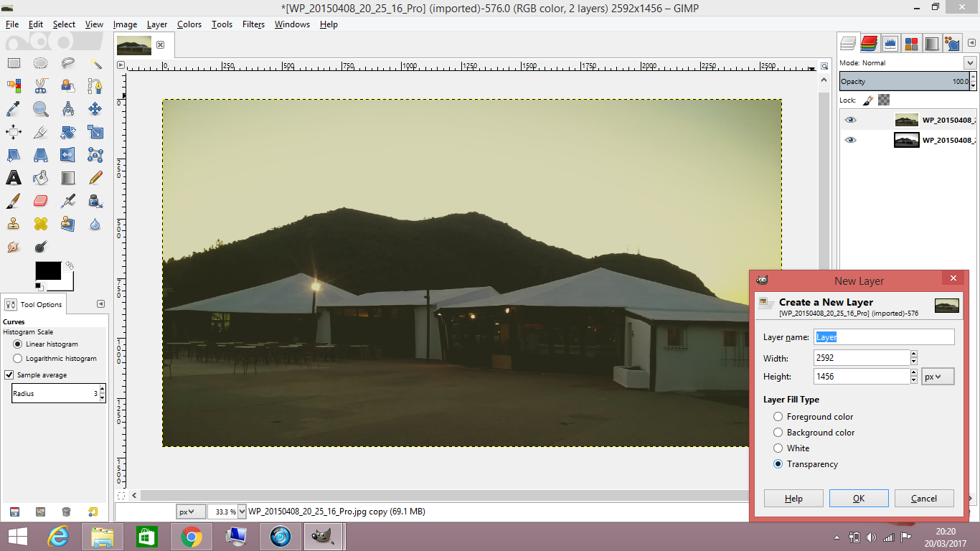Click the Layer name text field
Screen dimensions: 980x551
(x=884, y=336)
